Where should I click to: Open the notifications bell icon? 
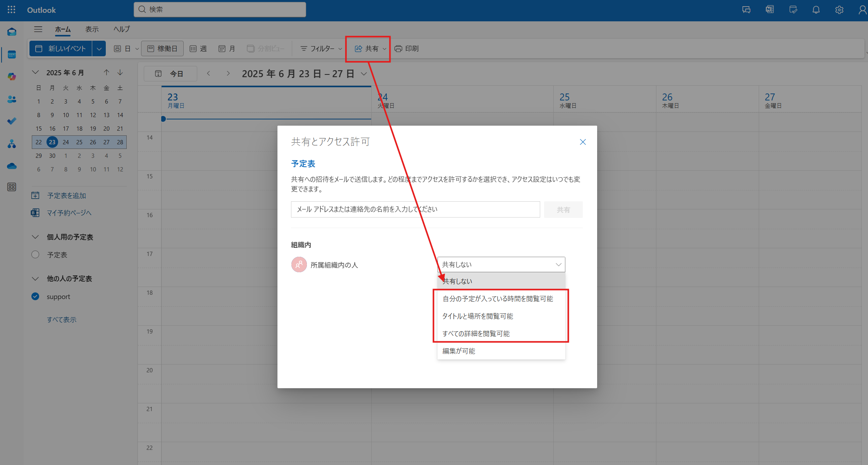[816, 10]
